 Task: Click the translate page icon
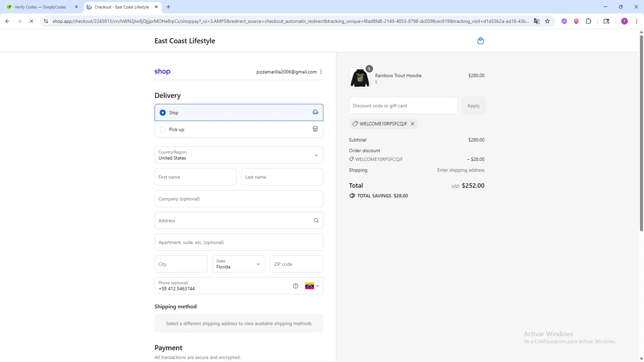(537, 21)
